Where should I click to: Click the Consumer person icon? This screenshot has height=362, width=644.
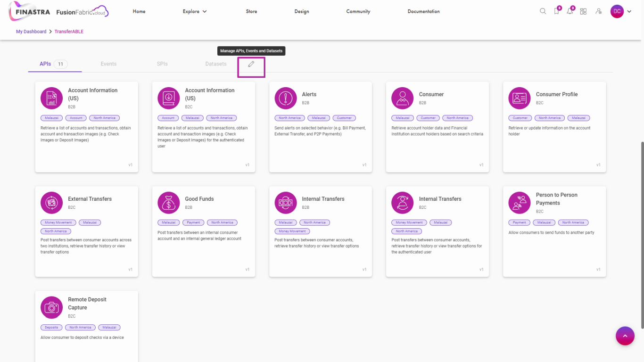coord(403,98)
